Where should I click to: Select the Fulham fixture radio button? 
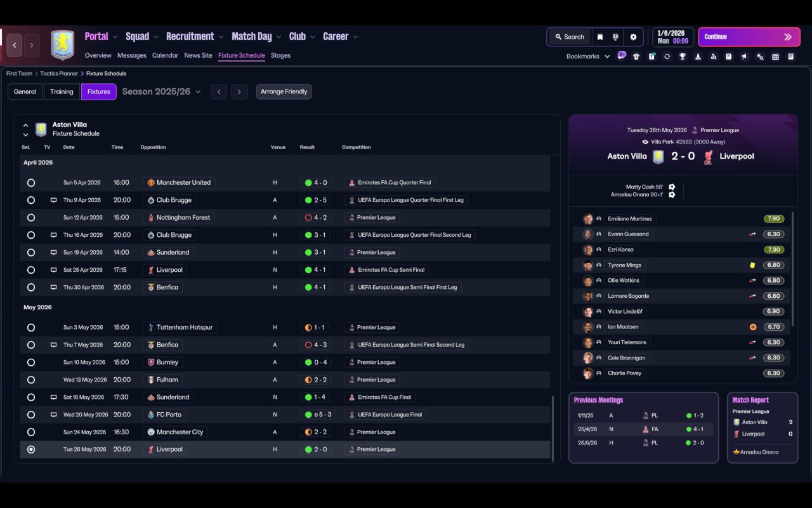[31, 380]
